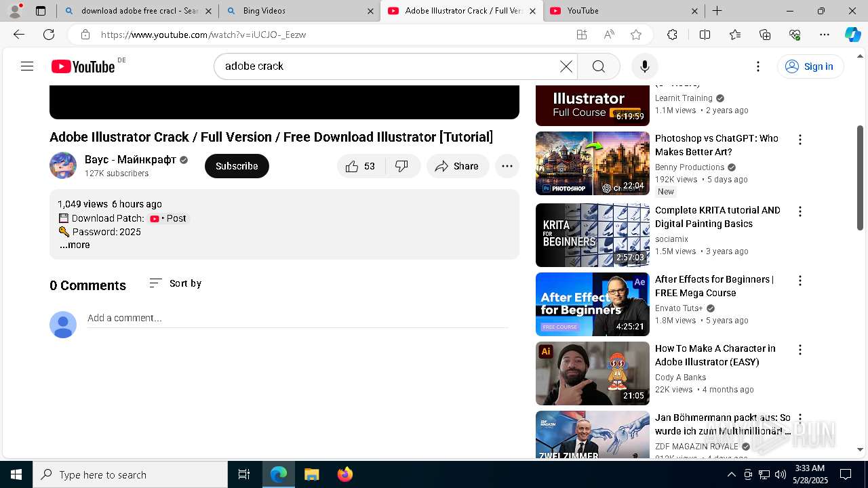
Task: Open the KRITA for Beginners thumbnail
Action: click(x=593, y=235)
